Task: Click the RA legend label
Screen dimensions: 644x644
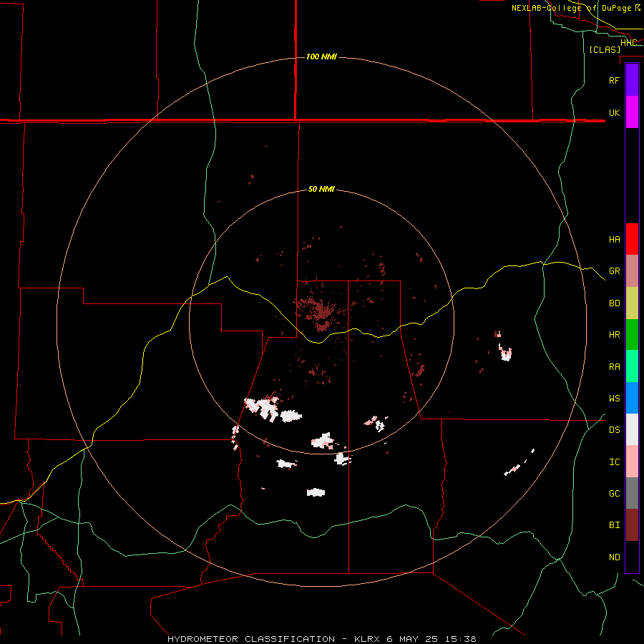Action: (x=614, y=367)
